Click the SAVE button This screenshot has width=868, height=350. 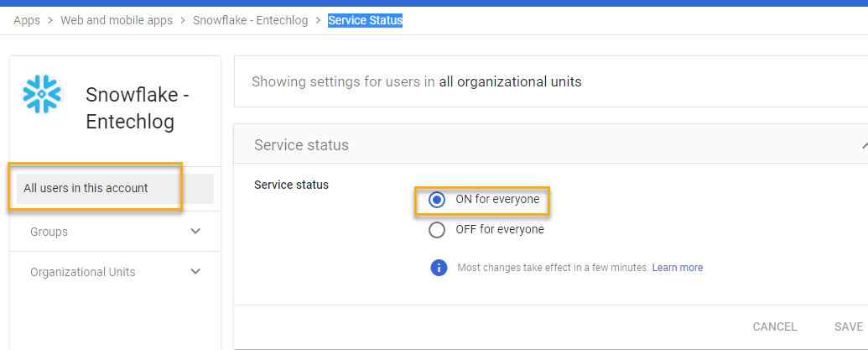pyautogui.click(x=849, y=326)
